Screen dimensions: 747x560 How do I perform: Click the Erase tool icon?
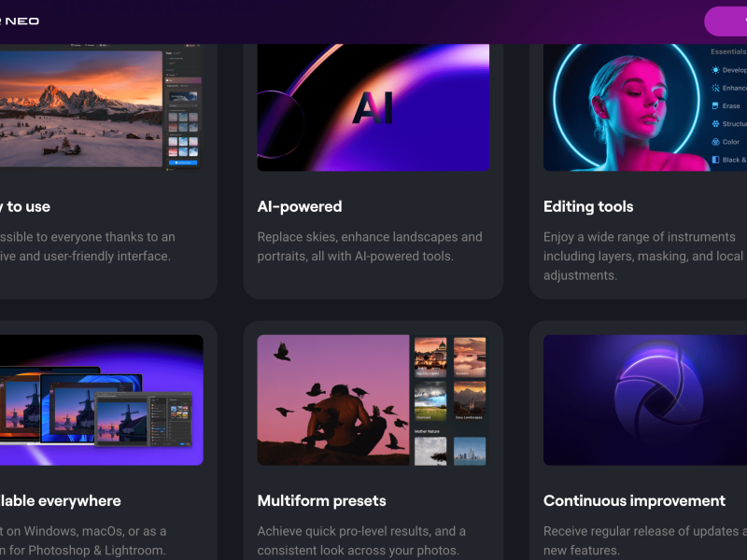pos(716,105)
